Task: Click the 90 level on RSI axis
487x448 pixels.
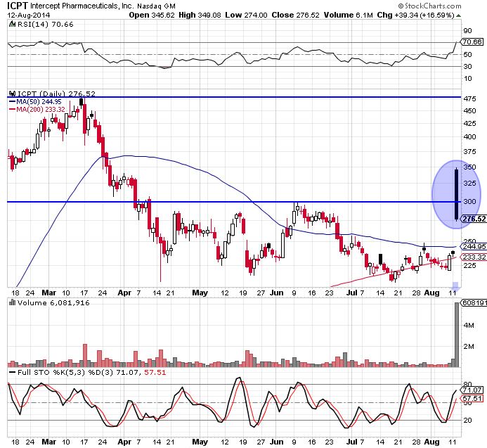Action: [x=467, y=30]
